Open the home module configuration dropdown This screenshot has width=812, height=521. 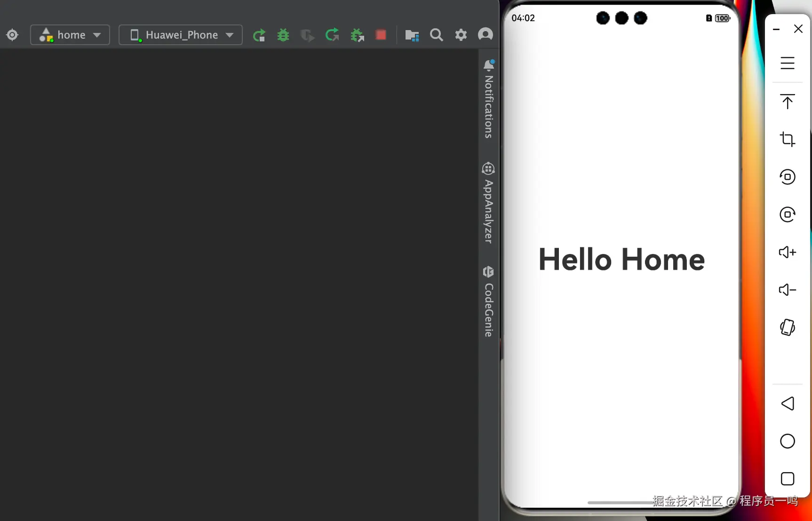click(x=70, y=35)
